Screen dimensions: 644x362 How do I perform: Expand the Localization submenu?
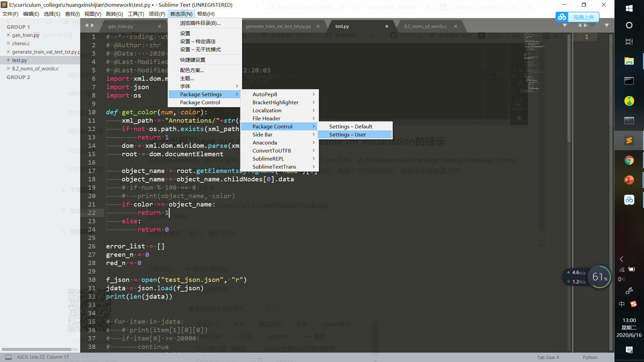coord(279,110)
